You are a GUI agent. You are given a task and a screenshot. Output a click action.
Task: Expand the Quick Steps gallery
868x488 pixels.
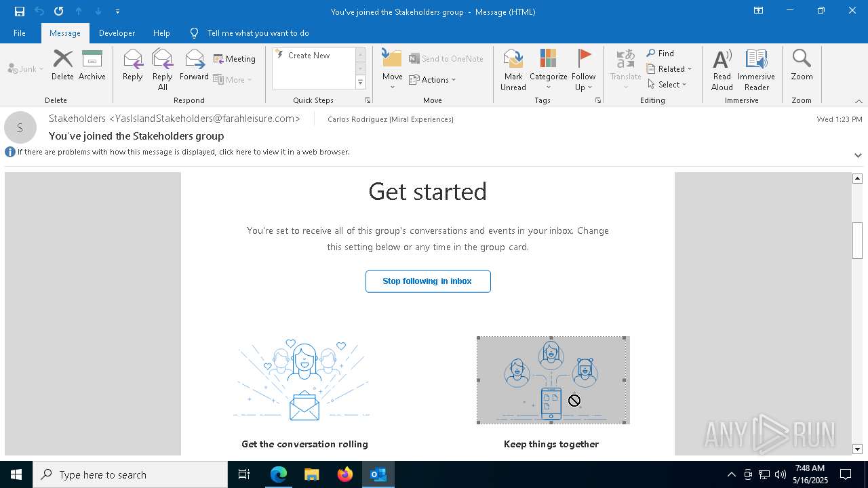(x=360, y=83)
